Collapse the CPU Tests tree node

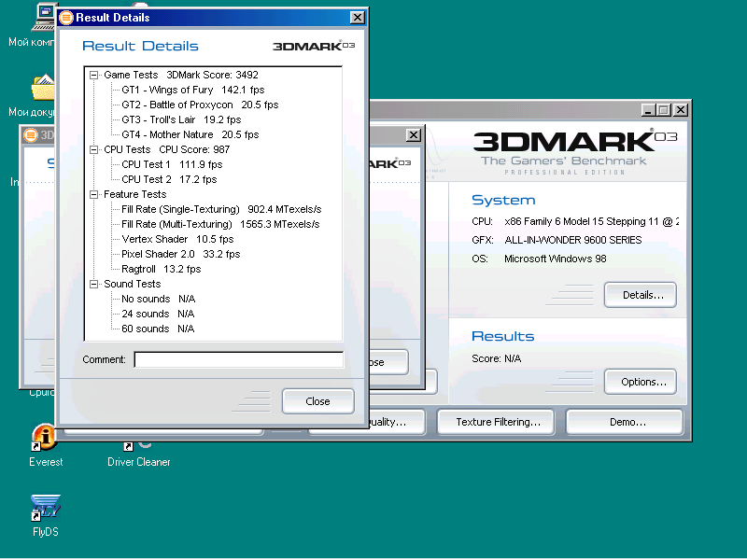click(94, 149)
